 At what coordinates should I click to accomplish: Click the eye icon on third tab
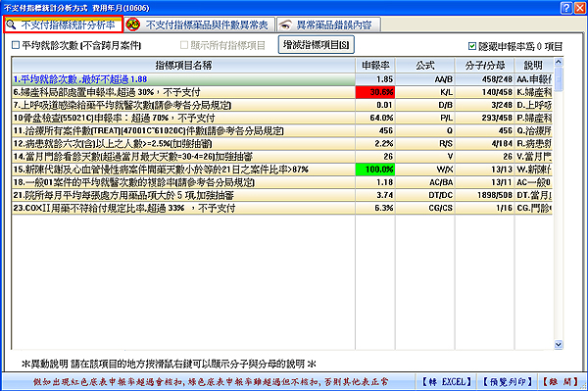point(285,25)
